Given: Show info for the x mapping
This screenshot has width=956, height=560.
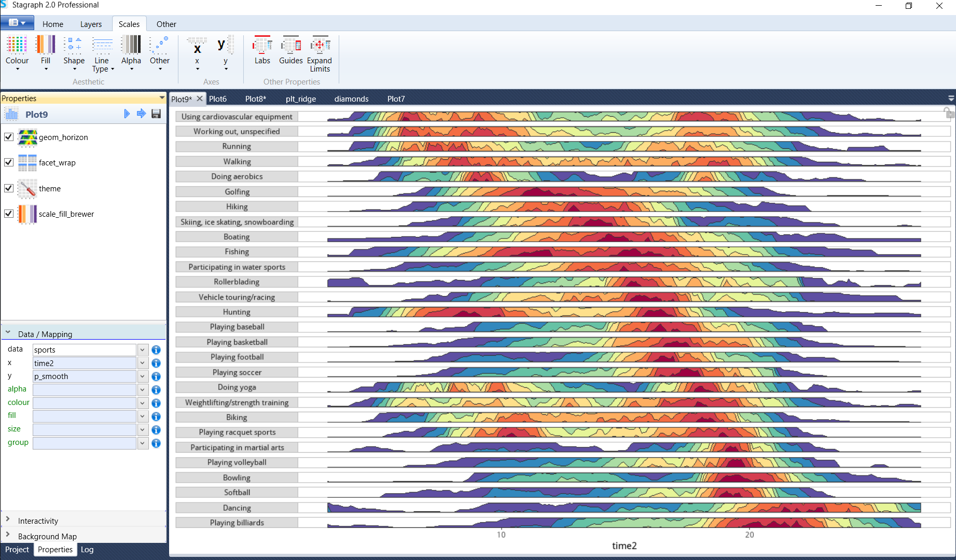Looking at the screenshot, I should tap(156, 363).
